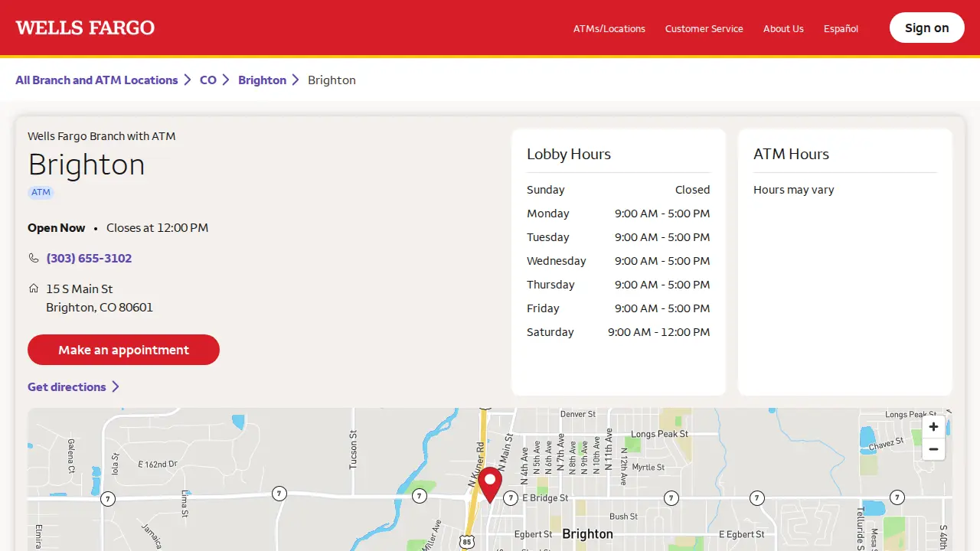980x551 pixels.
Task: Click the Tucson St label on map
Action: (x=354, y=450)
